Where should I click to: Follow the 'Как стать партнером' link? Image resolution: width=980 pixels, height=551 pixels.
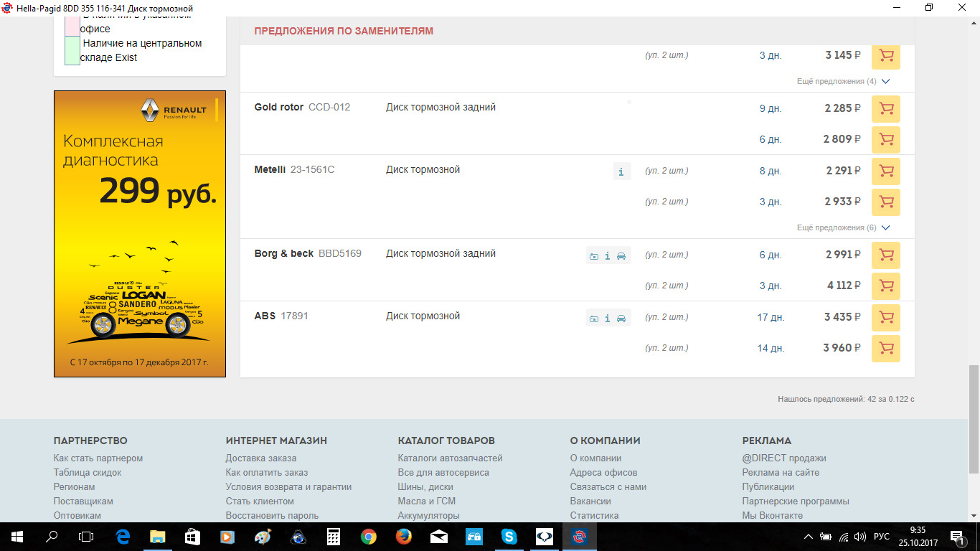tap(98, 458)
